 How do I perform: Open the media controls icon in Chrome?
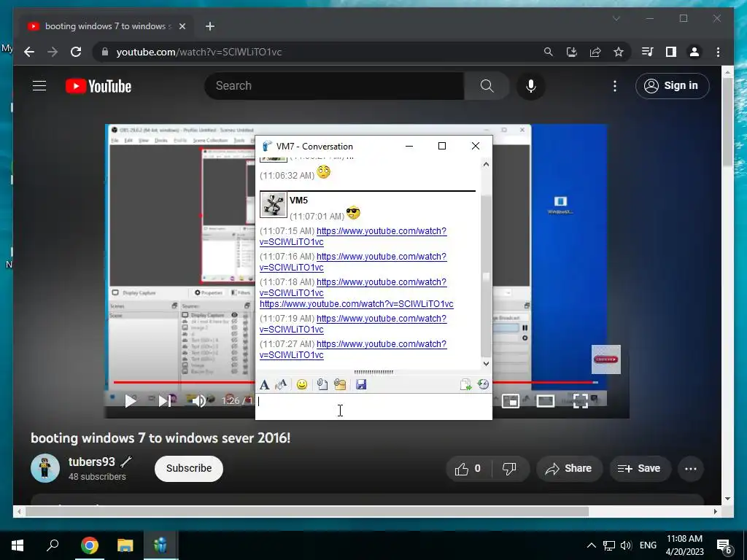(x=648, y=52)
